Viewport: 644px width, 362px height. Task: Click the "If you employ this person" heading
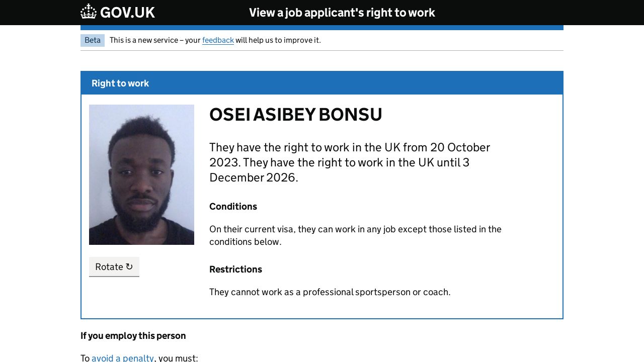tap(133, 336)
